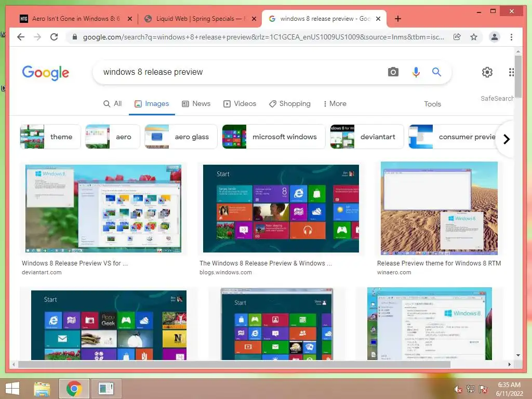Click the muted speaker tray icon
The width and height of the screenshot is (532, 399).
(x=458, y=389)
